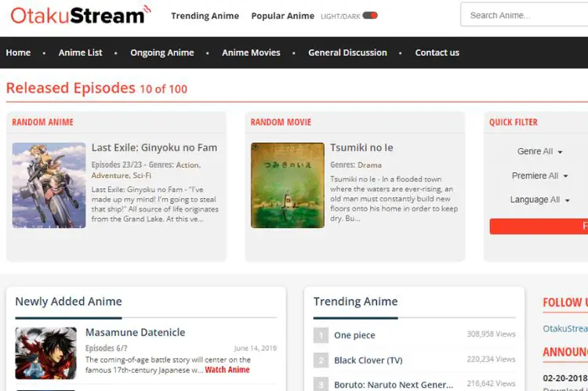This screenshot has width=588, height=391.
Task: Open the OtakuStream logo homepage
Action: [80, 16]
